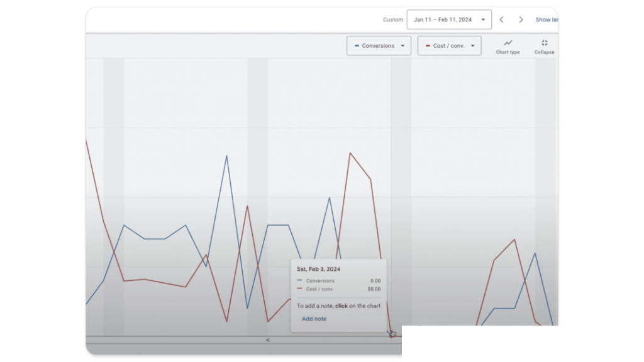Screen dimensions: 644x362
Task: Click the blue Conversions legend dash
Action: 357,45
